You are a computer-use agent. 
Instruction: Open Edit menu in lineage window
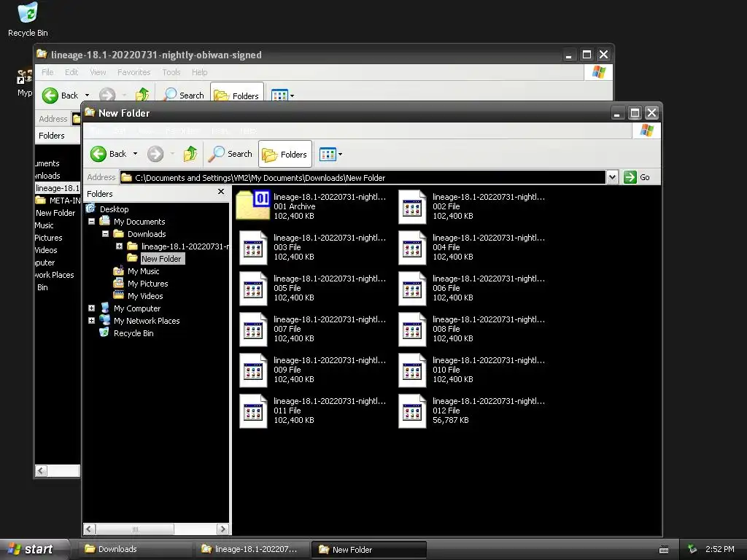(71, 72)
